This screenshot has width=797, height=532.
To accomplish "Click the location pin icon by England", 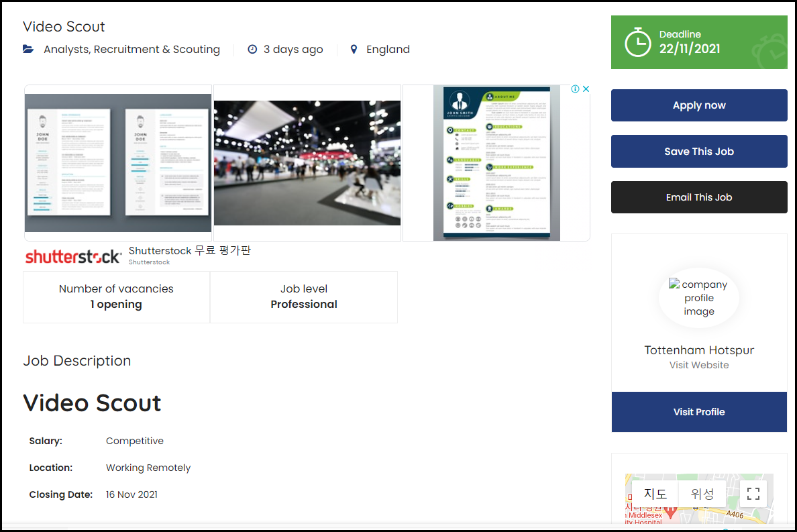I will pos(354,50).
